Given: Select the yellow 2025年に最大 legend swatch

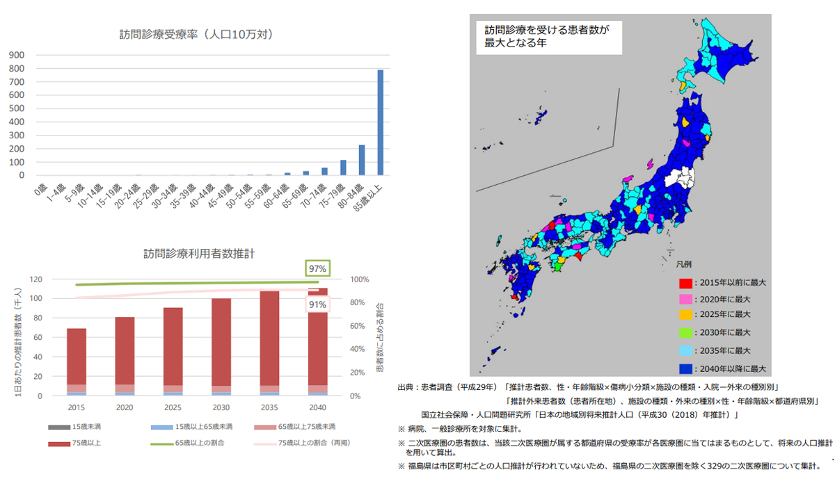Looking at the screenshot, I should click(685, 316).
